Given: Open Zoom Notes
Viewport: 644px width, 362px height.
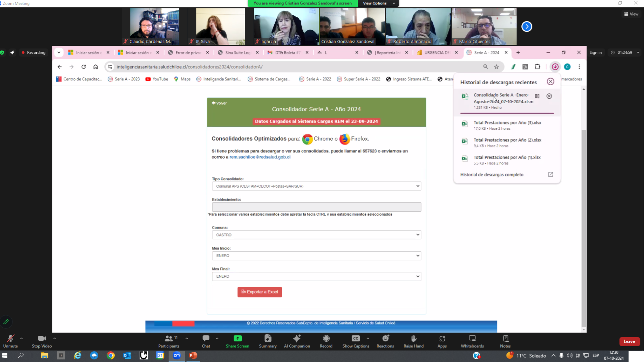Looking at the screenshot, I should tap(505, 341).
